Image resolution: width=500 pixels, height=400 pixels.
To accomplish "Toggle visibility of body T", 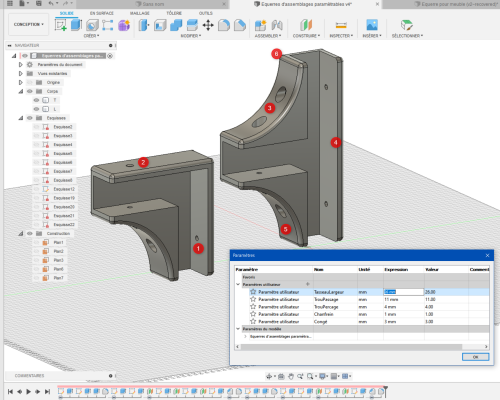I will pyautogui.click(x=36, y=100).
